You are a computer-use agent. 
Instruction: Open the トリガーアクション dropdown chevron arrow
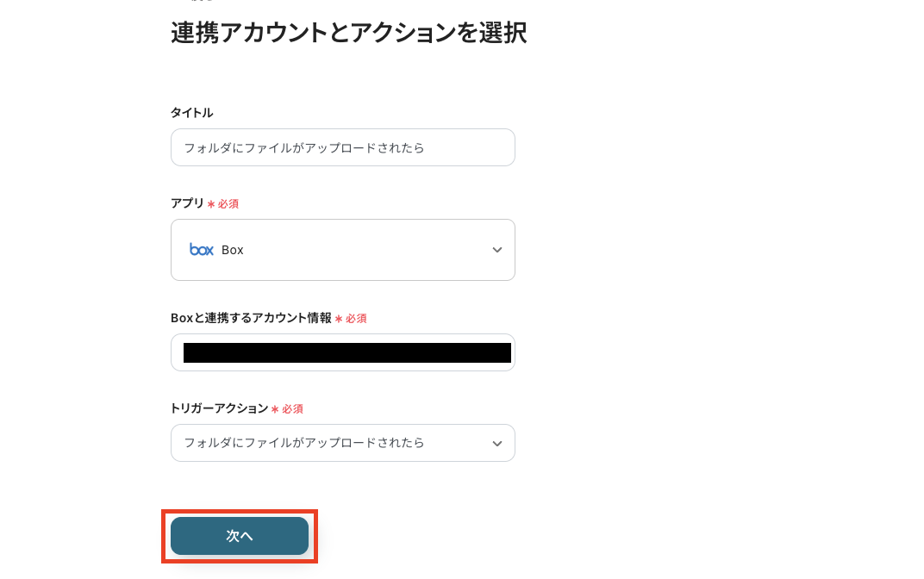(x=496, y=443)
